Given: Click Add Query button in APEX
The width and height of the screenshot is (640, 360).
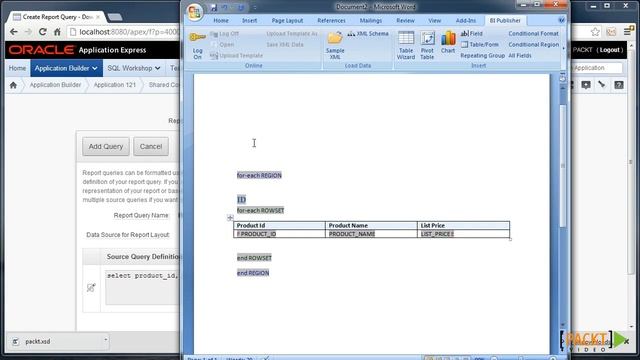Looking at the screenshot, I should (106, 147).
